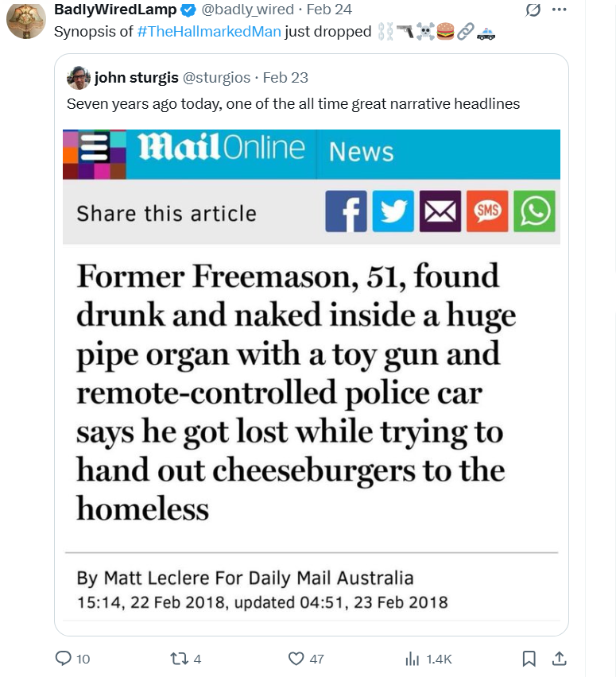This screenshot has width=616, height=677.
Task: Click the Grok explain icon
Action: (533, 10)
